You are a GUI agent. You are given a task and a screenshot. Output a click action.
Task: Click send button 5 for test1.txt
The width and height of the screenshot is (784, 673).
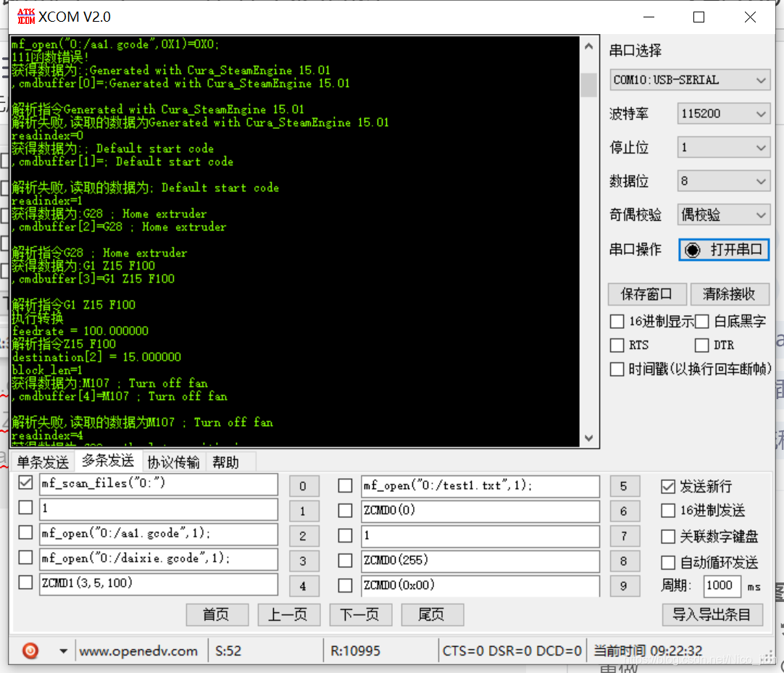pyautogui.click(x=624, y=486)
